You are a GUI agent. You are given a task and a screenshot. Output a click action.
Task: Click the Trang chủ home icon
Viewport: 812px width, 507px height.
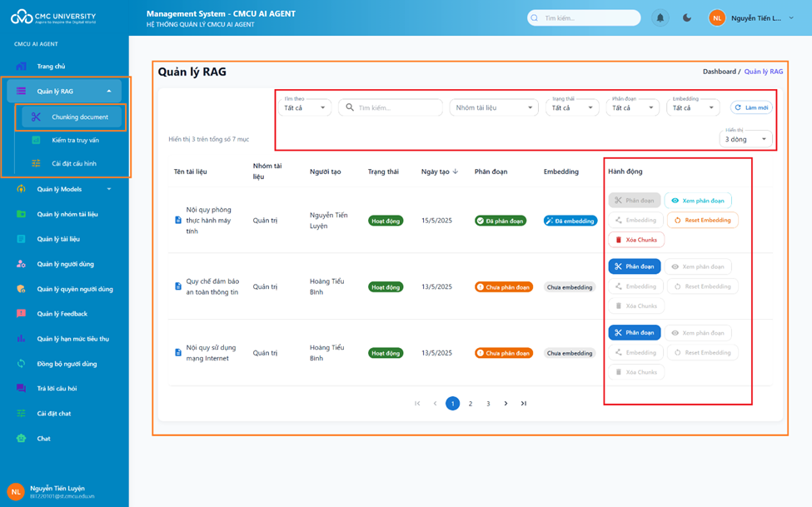click(22, 66)
